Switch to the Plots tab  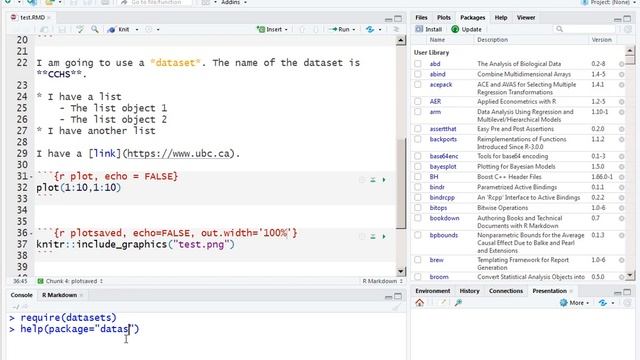pyautogui.click(x=444, y=18)
